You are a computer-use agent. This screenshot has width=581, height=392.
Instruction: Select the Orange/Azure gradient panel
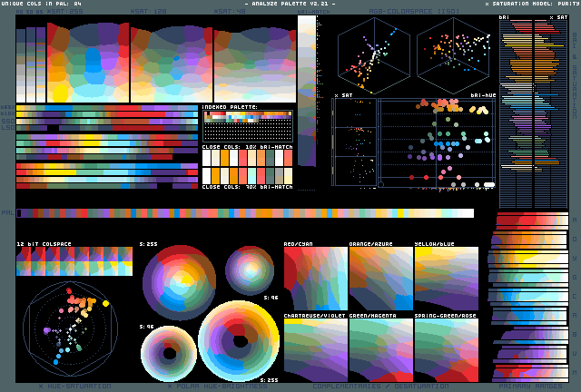pos(380,279)
